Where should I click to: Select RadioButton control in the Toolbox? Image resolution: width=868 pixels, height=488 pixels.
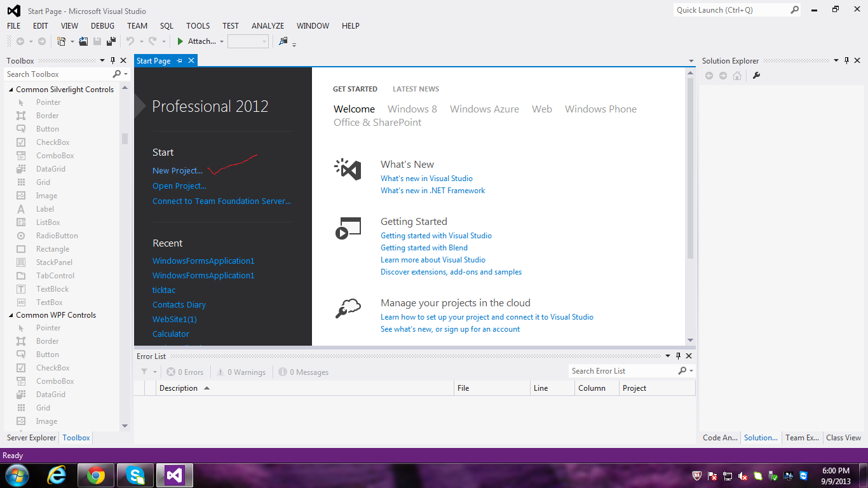[x=57, y=236]
